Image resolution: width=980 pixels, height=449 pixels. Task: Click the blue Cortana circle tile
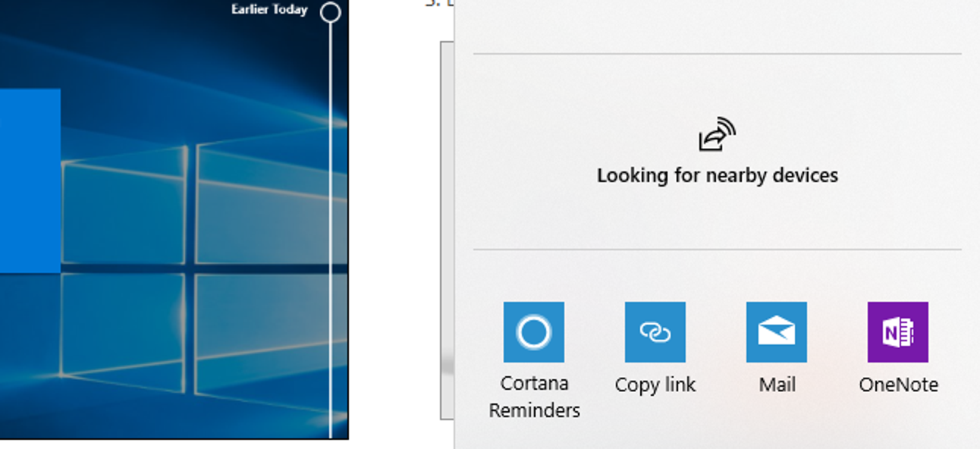(x=533, y=331)
